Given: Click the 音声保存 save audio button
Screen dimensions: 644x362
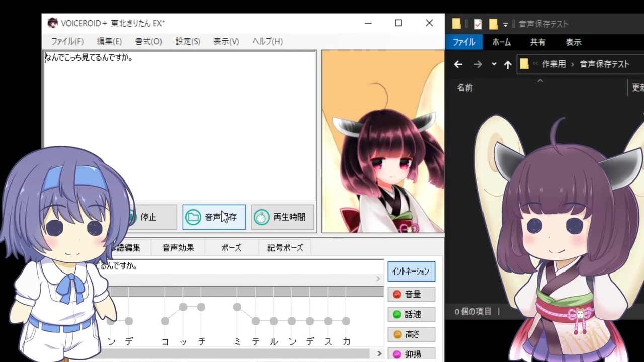Looking at the screenshot, I should pyautogui.click(x=214, y=217).
